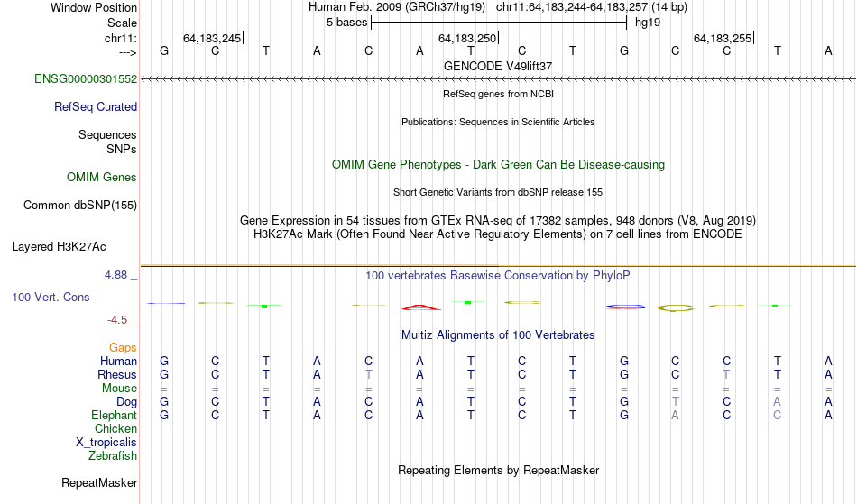Click the H3K27Ac Mark ENCODE track title

[x=498, y=234]
